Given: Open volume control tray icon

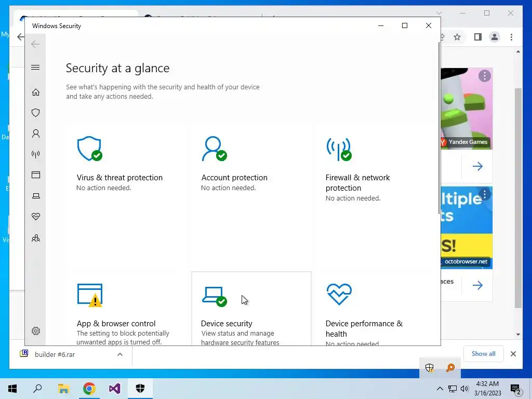Looking at the screenshot, I should click(x=464, y=389).
